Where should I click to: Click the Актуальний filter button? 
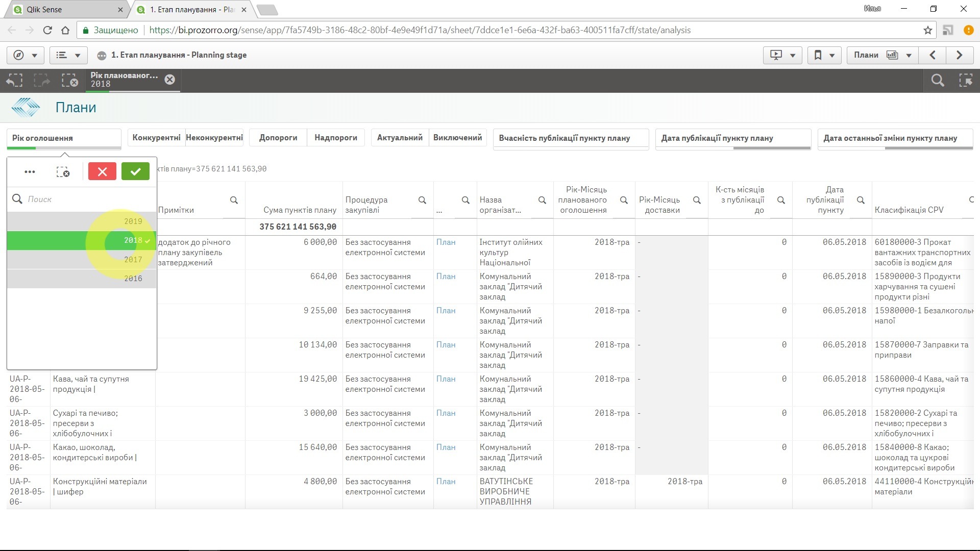point(400,138)
